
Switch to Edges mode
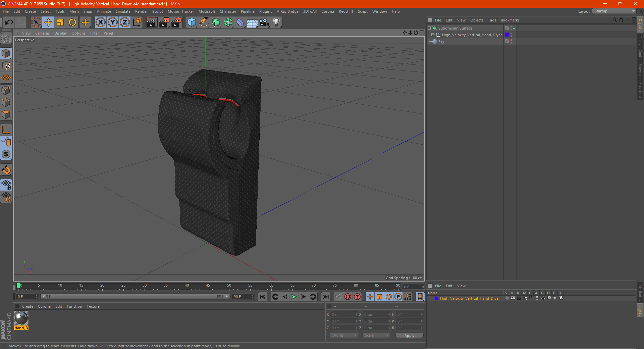click(x=6, y=102)
